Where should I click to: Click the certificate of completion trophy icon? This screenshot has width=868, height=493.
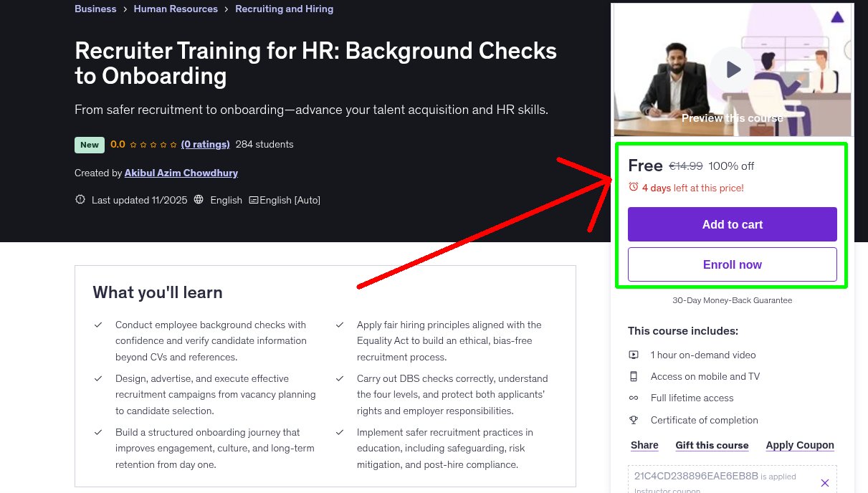click(634, 420)
